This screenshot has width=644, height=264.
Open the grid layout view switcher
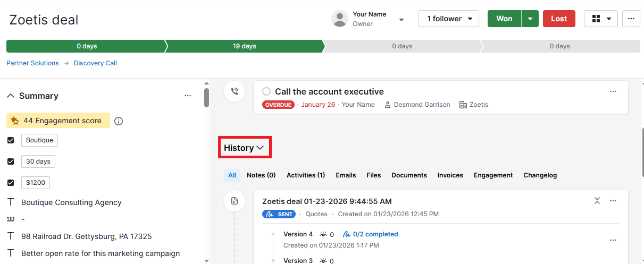601,19
